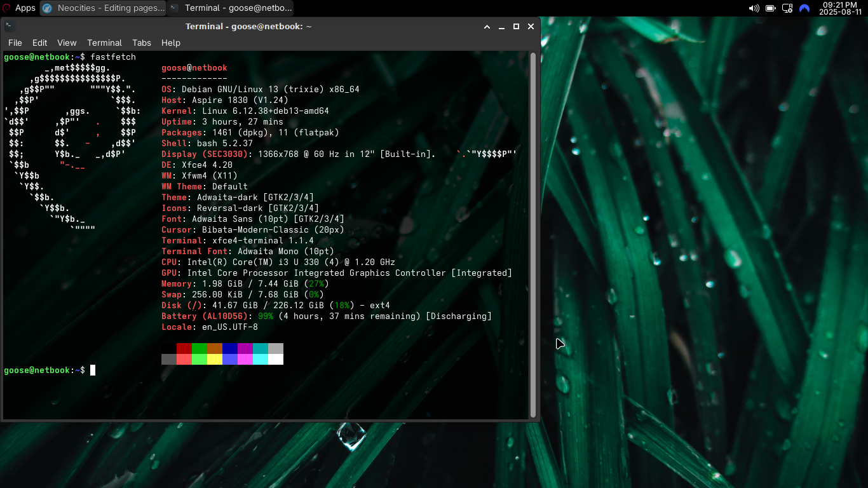This screenshot has width=868, height=488.
Task: Click the Host line 'Aspire 1830'
Action: coord(225,100)
